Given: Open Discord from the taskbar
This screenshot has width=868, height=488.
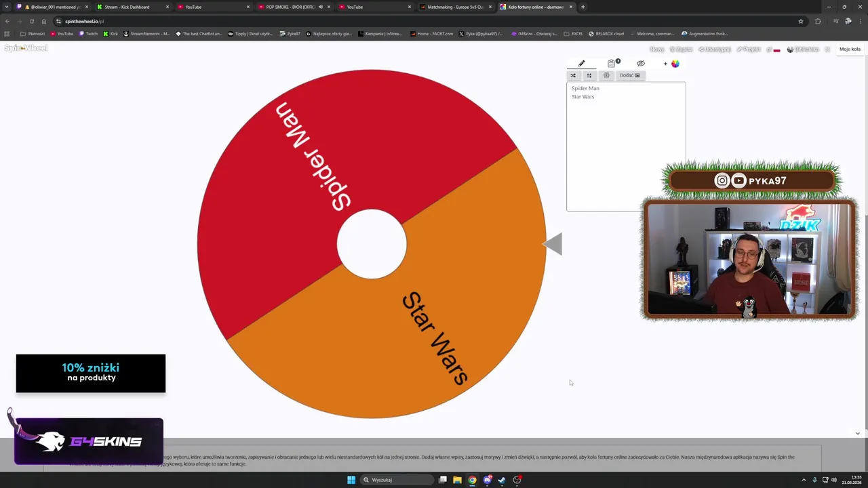Looking at the screenshot, I should tap(487, 480).
